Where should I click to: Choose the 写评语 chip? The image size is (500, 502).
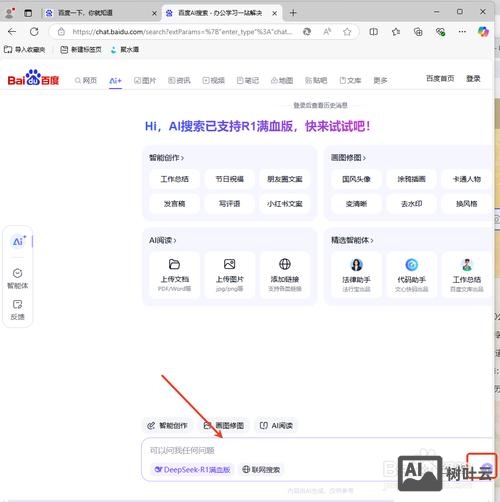(x=229, y=204)
